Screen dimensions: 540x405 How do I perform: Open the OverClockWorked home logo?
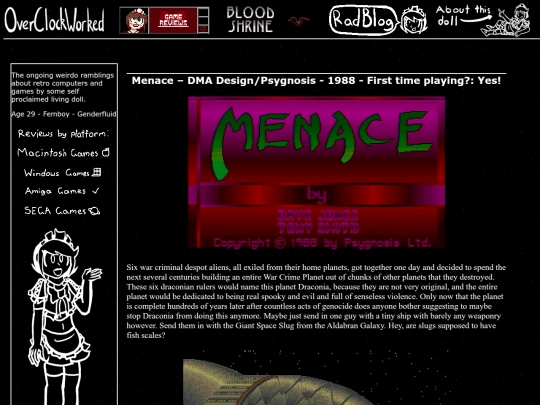click(x=54, y=20)
